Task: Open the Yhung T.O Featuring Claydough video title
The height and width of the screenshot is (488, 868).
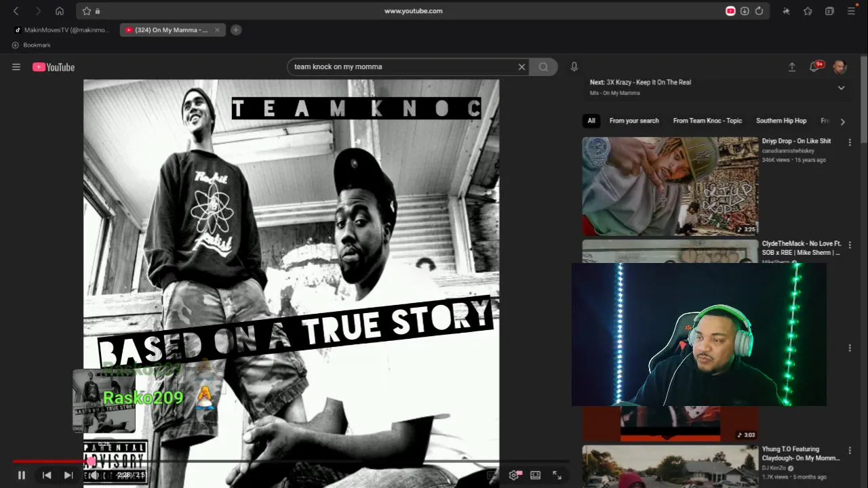Action: (801, 453)
